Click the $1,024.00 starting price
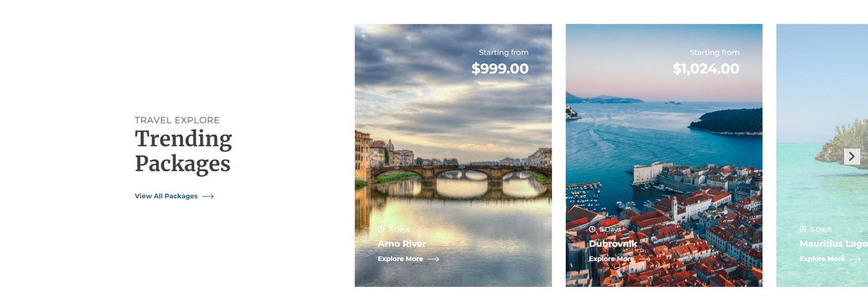 [x=706, y=68]
